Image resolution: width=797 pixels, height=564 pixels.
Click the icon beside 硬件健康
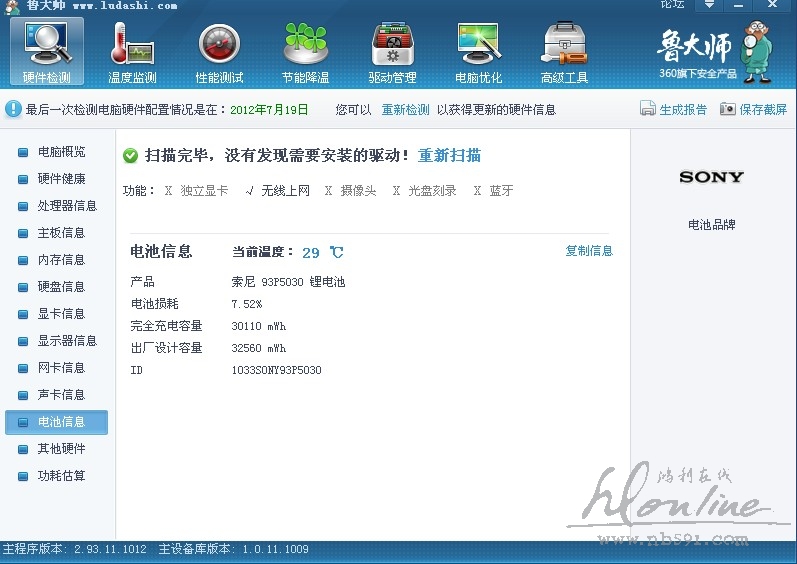click(x=23, y=179)
